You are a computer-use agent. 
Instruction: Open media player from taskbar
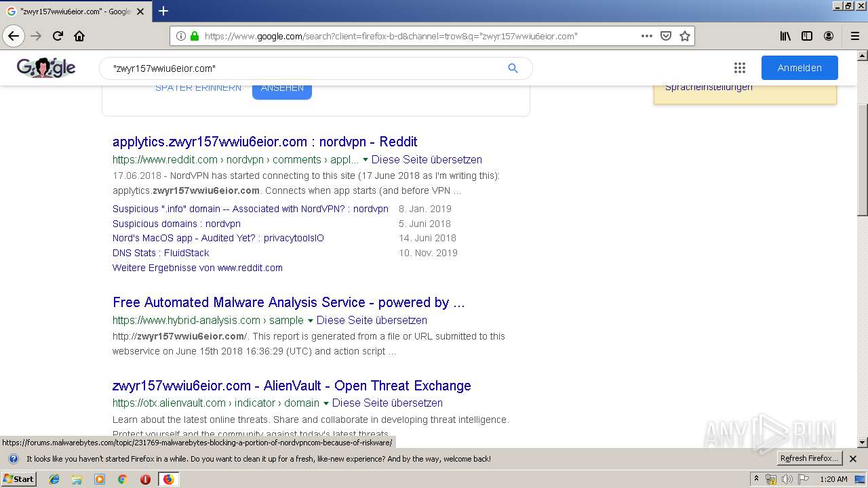pyautogui.click(x=100, y=479)
